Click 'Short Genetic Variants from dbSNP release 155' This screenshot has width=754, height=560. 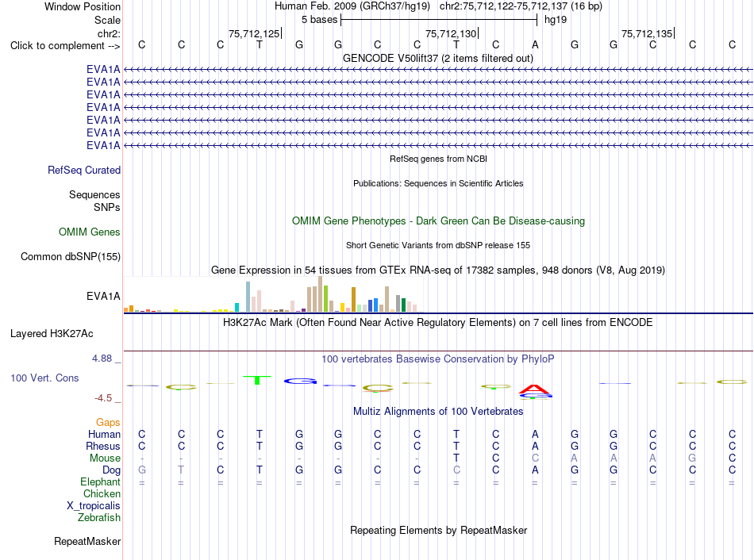click(438, 245)
